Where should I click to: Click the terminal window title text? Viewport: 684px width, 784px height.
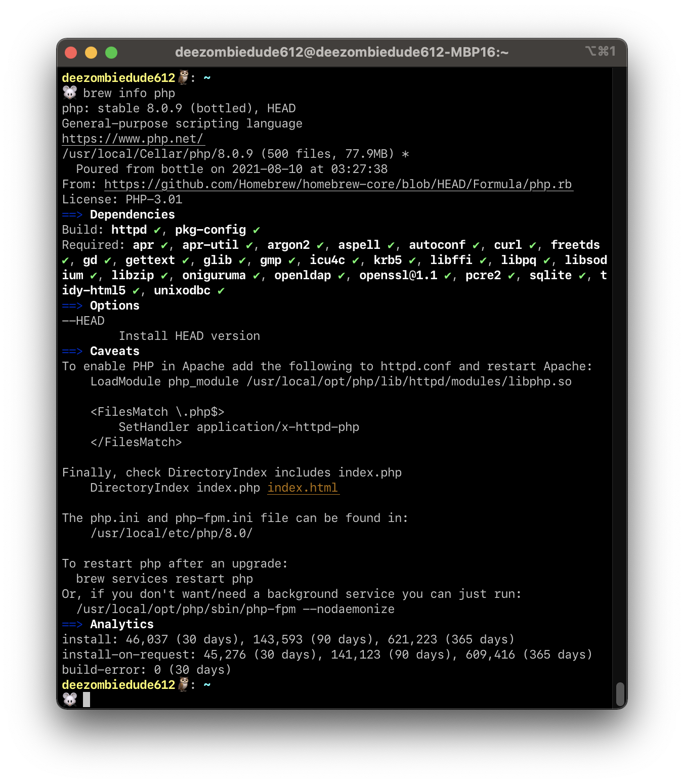341,52
